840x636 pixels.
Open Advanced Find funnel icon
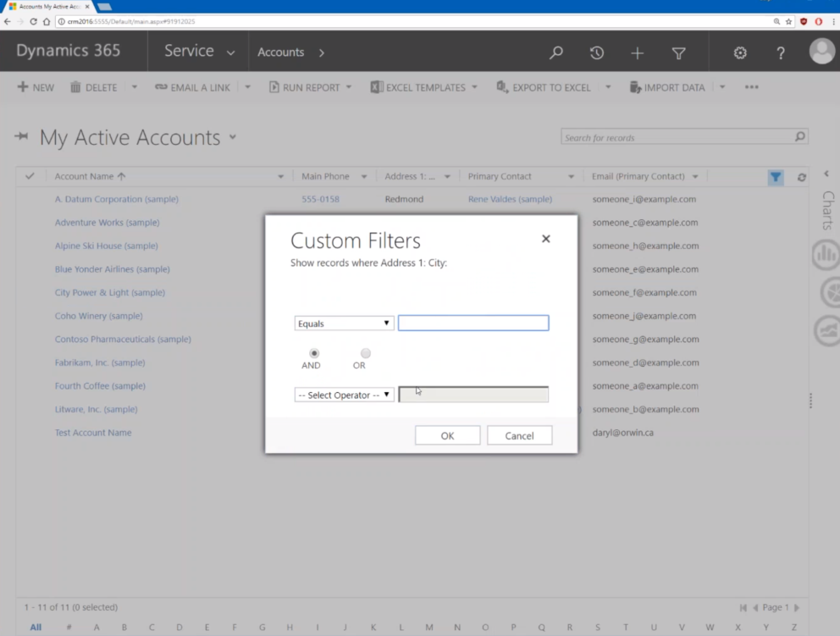(679, 53)
